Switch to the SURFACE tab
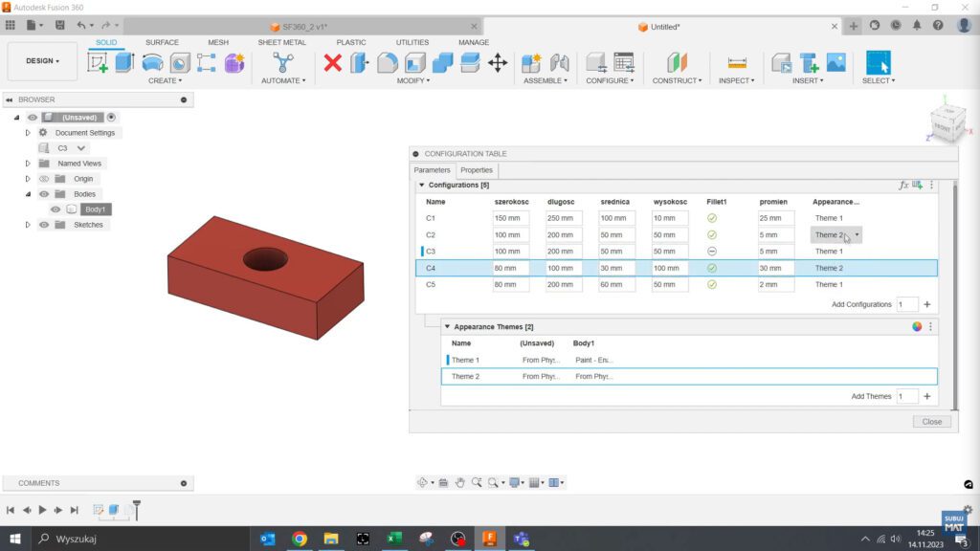 coord(162,42)
